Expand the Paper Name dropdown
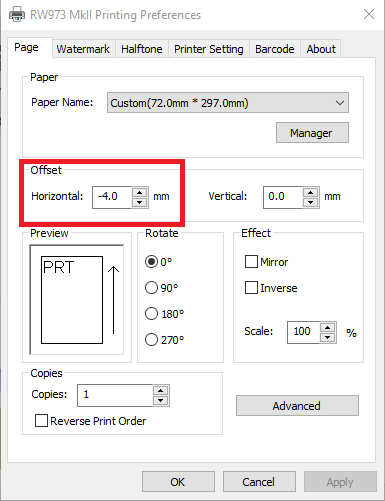385x501 pixels. [x=228, y=103]
